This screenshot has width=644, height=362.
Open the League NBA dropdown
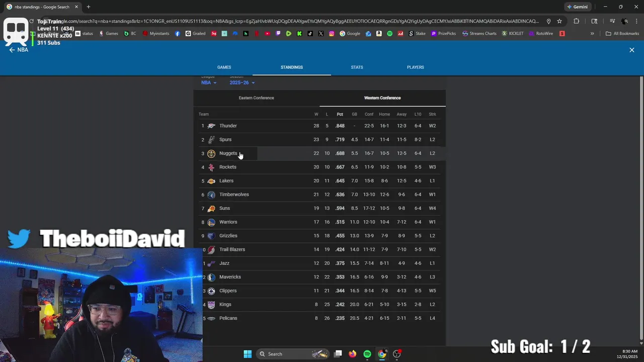[x=209, y=82]
